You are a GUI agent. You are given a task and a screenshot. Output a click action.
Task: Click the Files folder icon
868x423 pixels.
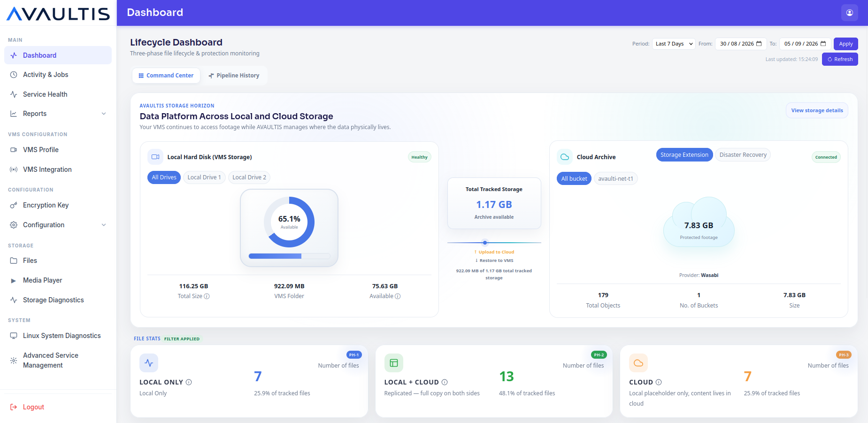14,261
